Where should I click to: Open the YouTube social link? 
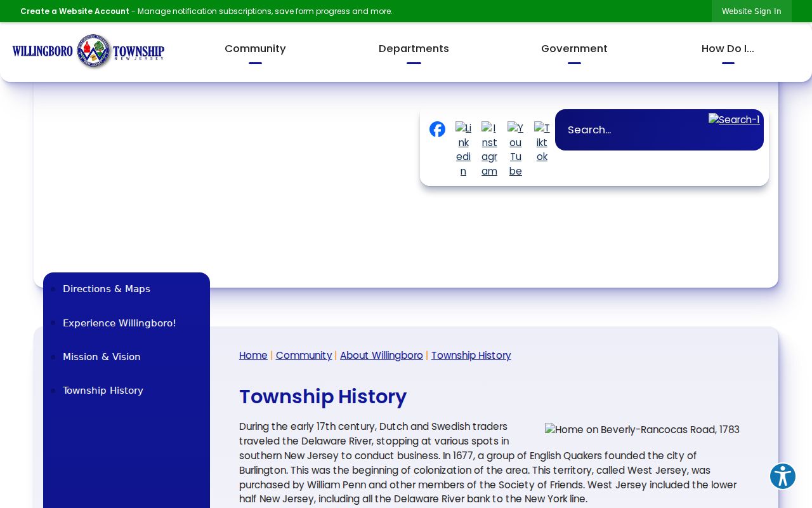[516, 150]
